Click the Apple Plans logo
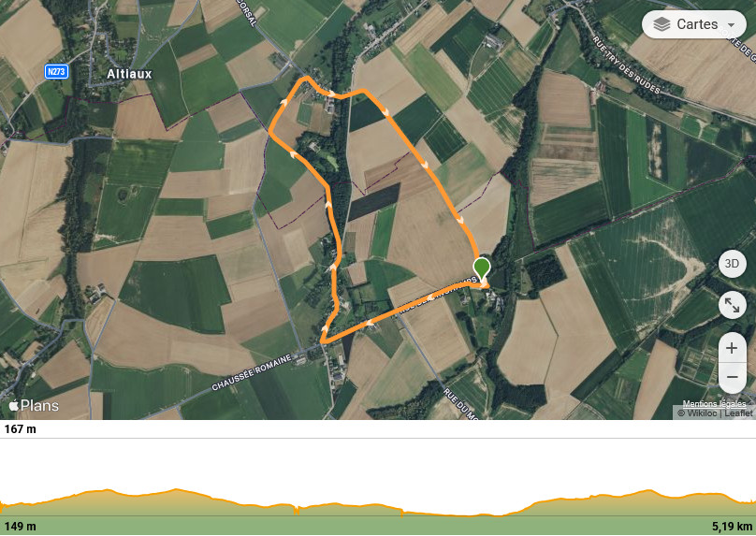Viewport: 756px width, 536px height. coord(34,406)
